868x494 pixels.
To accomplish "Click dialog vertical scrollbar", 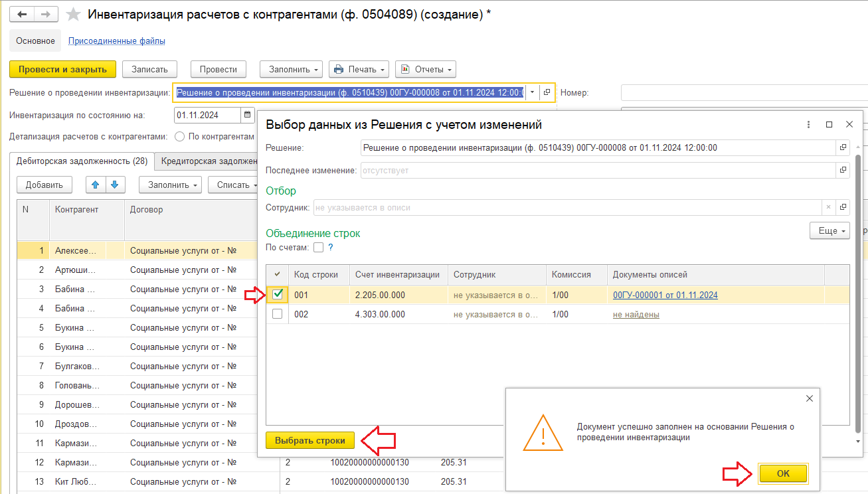I will click(858, 292).
